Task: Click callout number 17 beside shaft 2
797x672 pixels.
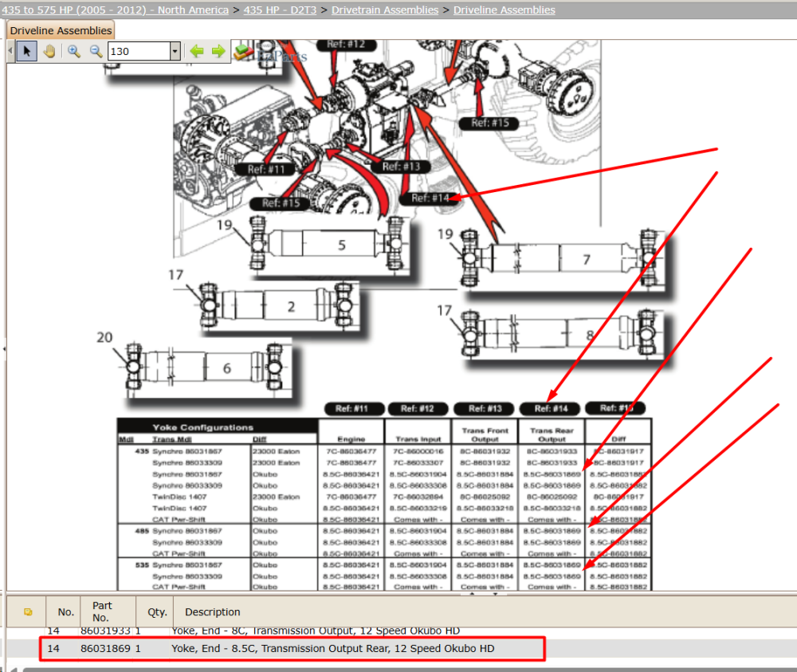Action: point(176,275)
